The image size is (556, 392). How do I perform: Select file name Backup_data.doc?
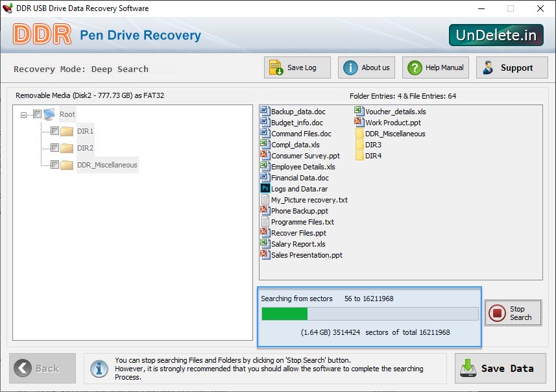pos(298,112)
